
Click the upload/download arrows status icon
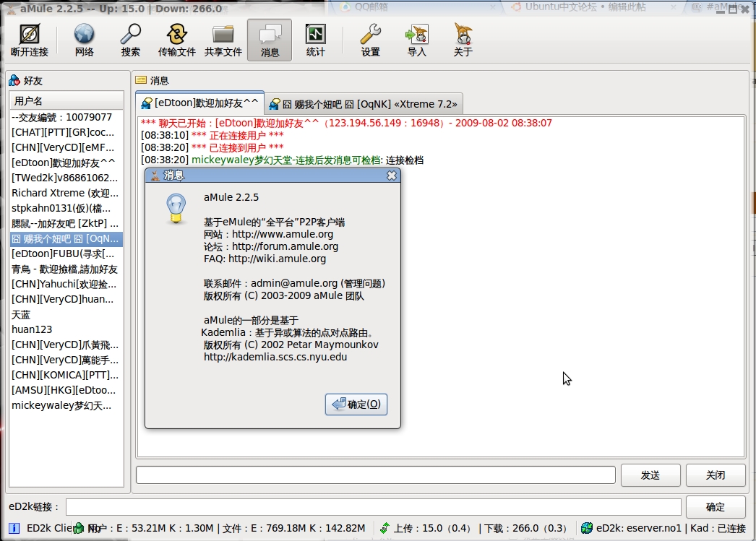385,529
